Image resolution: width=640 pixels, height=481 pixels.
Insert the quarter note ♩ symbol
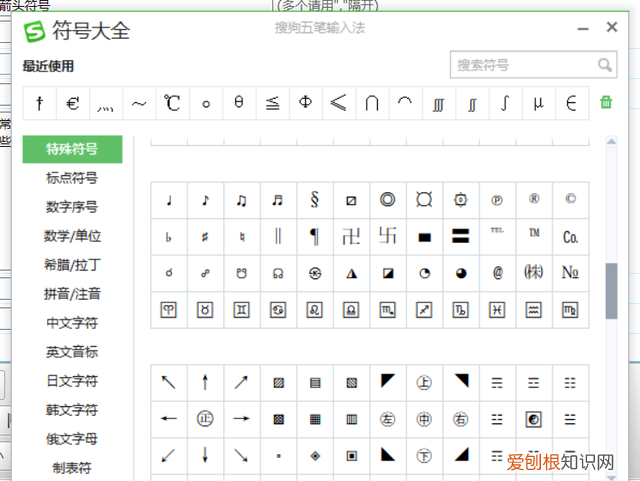(169, 200)
